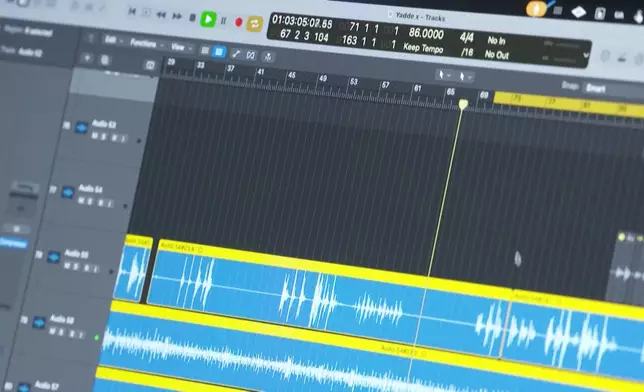644x392 pixels.
Task: Click the Pause button in transport
Action: 223,21
